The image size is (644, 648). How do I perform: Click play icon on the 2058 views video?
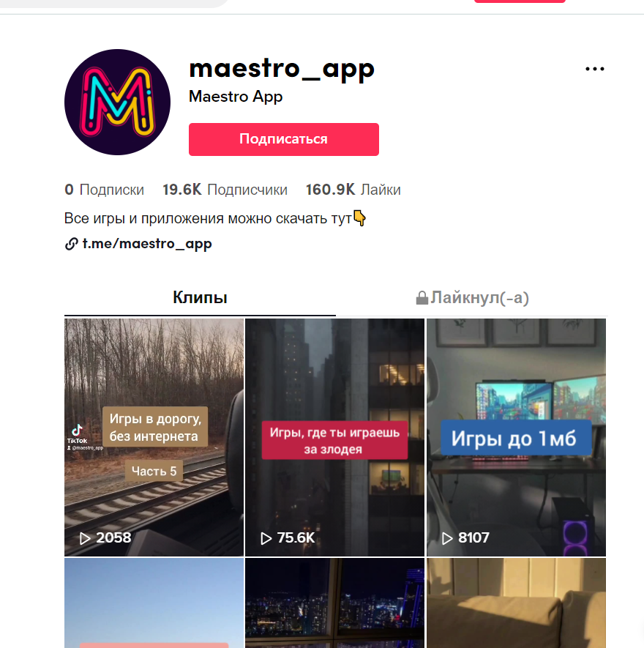tap(85, 538)
